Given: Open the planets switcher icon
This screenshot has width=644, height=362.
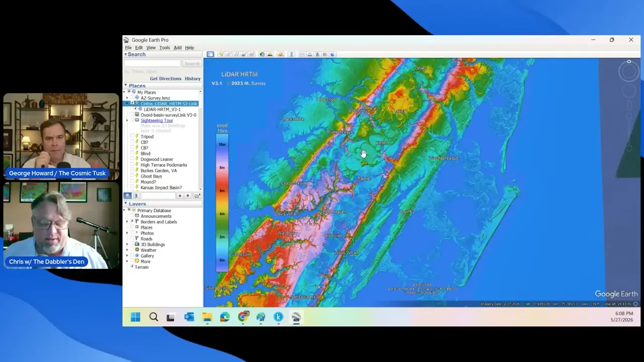Looking at the screenshot, I should pos(281,54).
